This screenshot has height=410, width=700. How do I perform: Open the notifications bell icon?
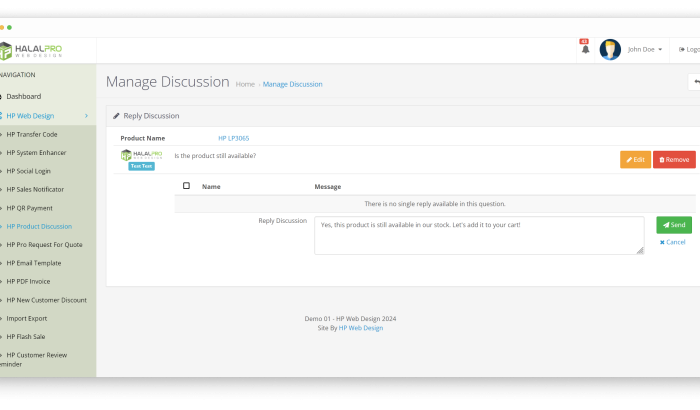pyautogui.click(x=585, y=49)
